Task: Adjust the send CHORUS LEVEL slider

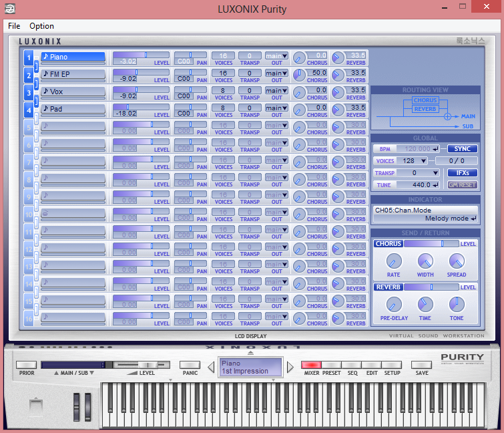Action: [x=431, y=243]
